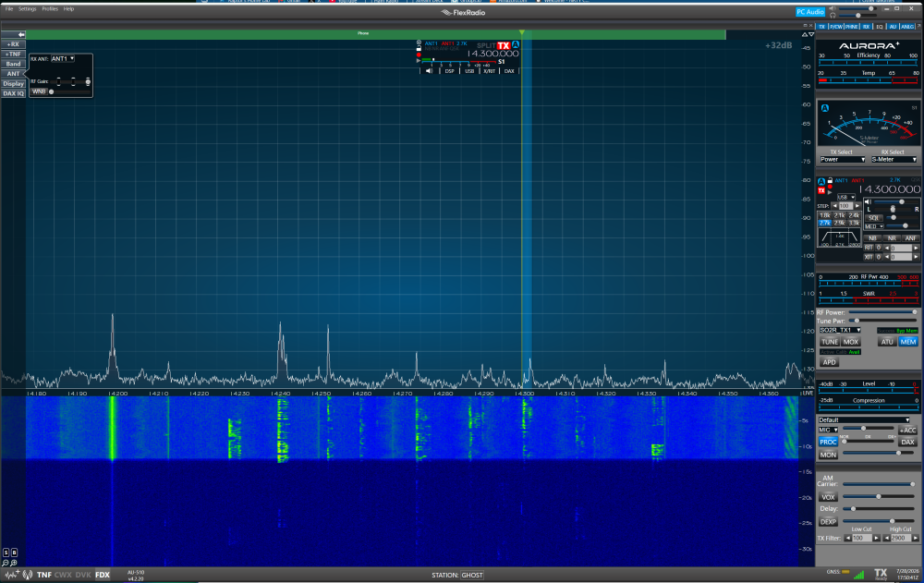Open the DAX tab on the slice flag

(x=509, y=71)
